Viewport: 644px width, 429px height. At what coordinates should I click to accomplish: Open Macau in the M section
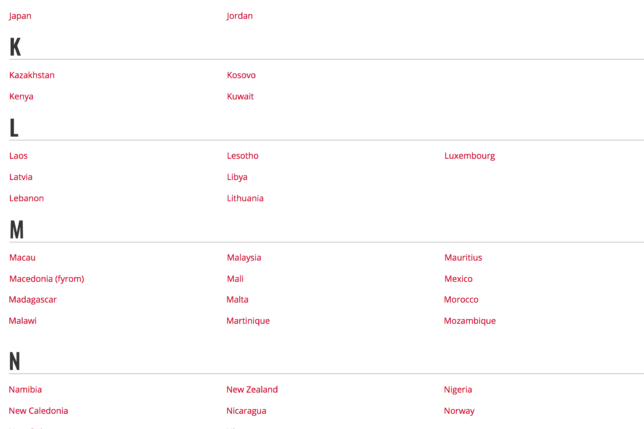point(22,258)
